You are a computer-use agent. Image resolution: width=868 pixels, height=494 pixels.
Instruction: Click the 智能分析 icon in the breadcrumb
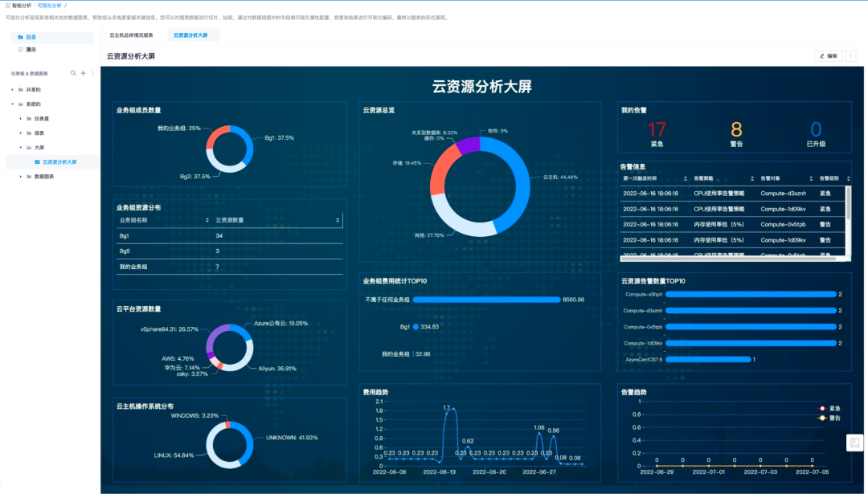8,6
